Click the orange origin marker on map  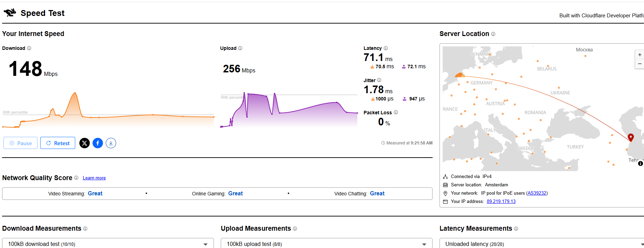click(x=460, y=75)
